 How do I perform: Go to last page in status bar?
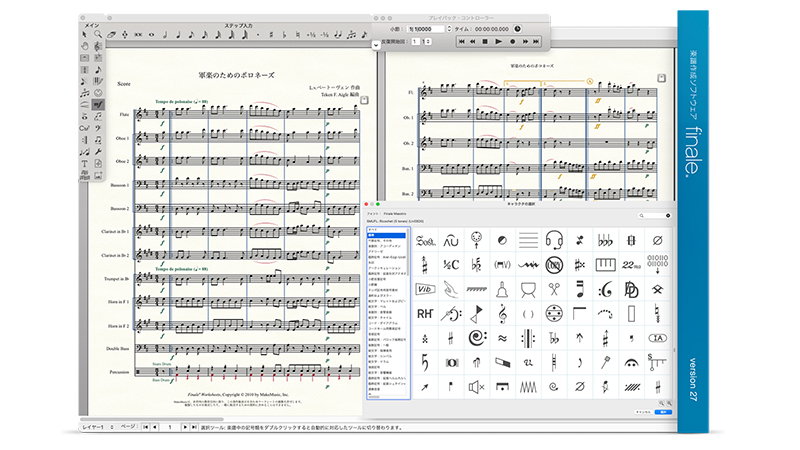(194, 427)
